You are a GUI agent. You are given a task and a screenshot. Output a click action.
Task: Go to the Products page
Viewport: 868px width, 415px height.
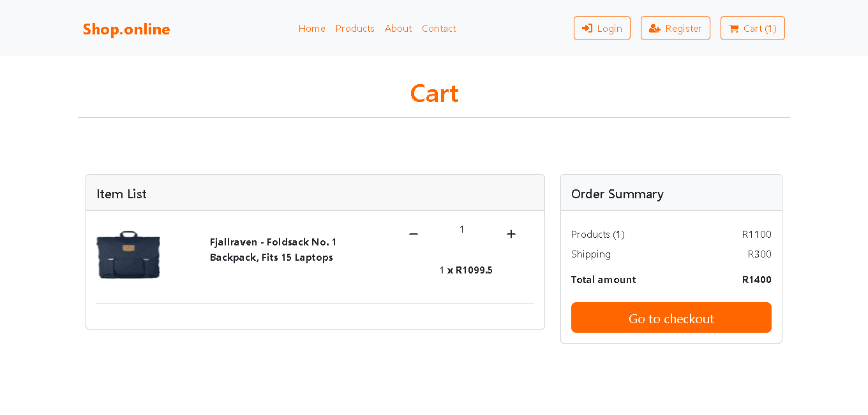355,29
